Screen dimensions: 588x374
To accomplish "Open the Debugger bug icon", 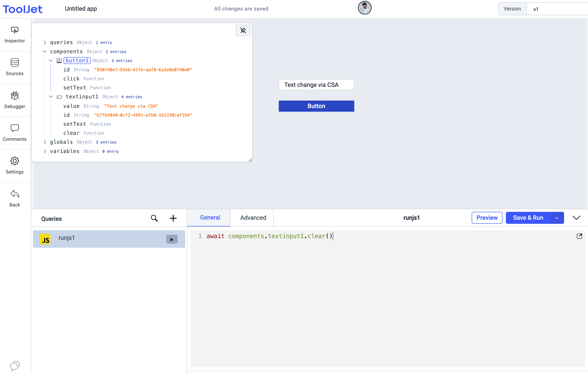I will 15,96.
